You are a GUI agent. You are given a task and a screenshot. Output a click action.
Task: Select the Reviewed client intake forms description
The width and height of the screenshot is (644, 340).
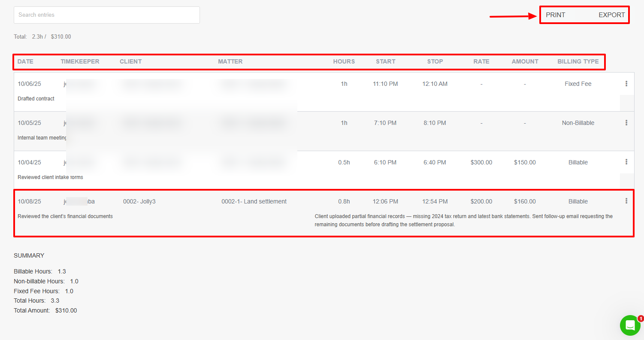[50, 177]
